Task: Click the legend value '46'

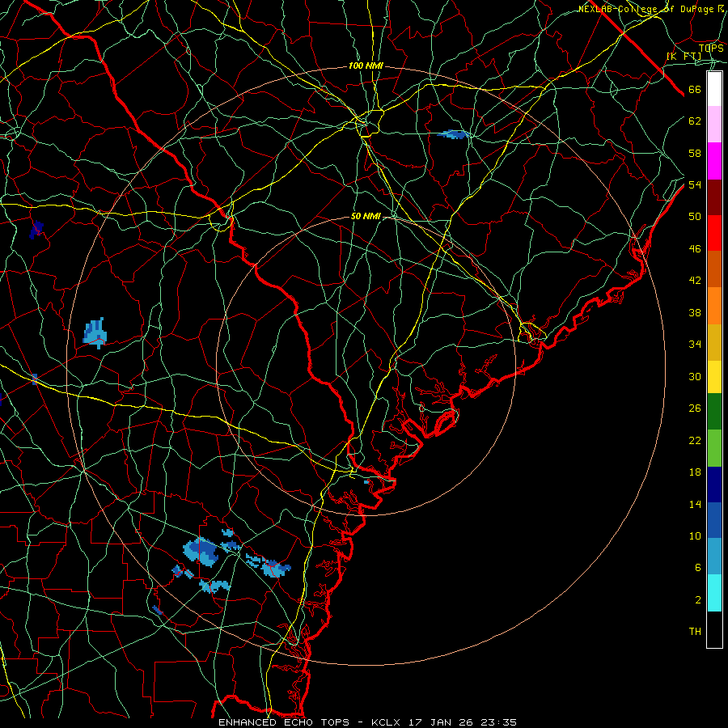Action: pos(695,249)
